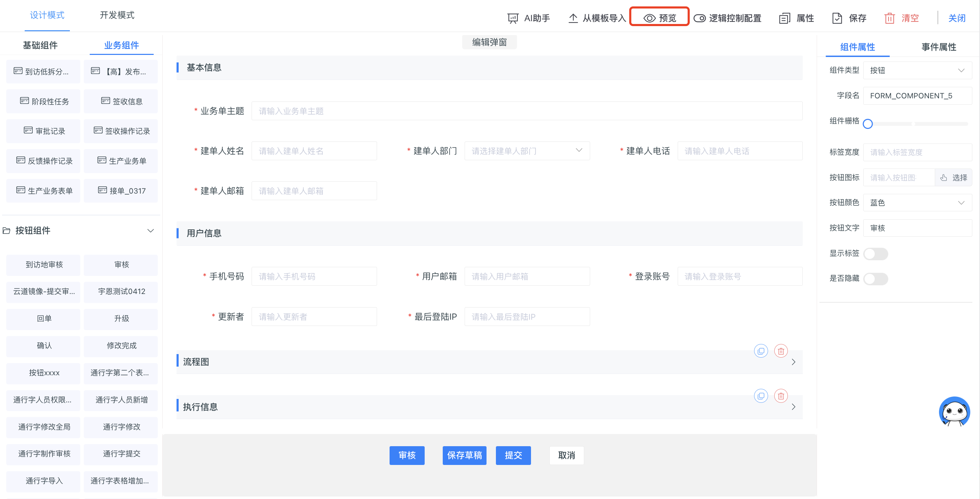Click the 保存 document icon
Viewport: 980px width, 499px height.
837,18
